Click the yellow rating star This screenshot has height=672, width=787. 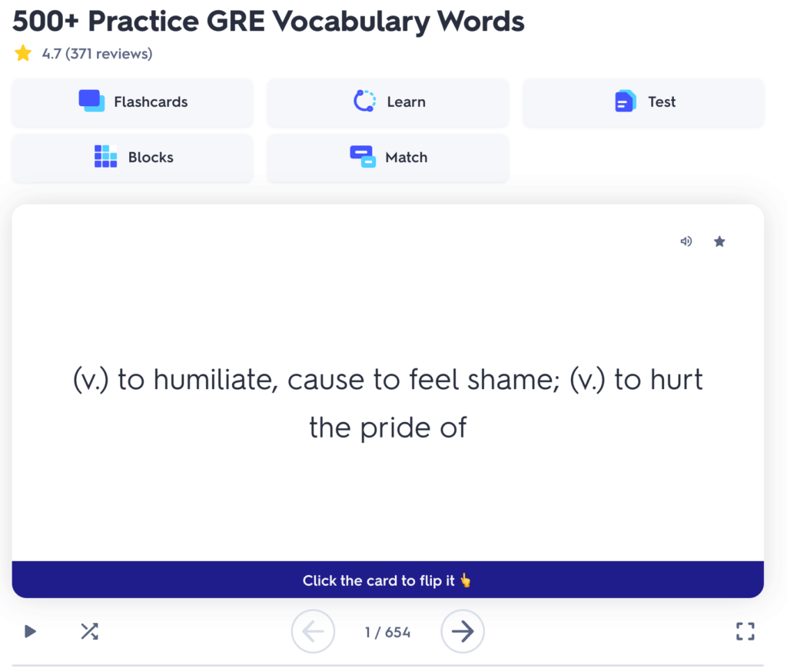click(22, 53)
